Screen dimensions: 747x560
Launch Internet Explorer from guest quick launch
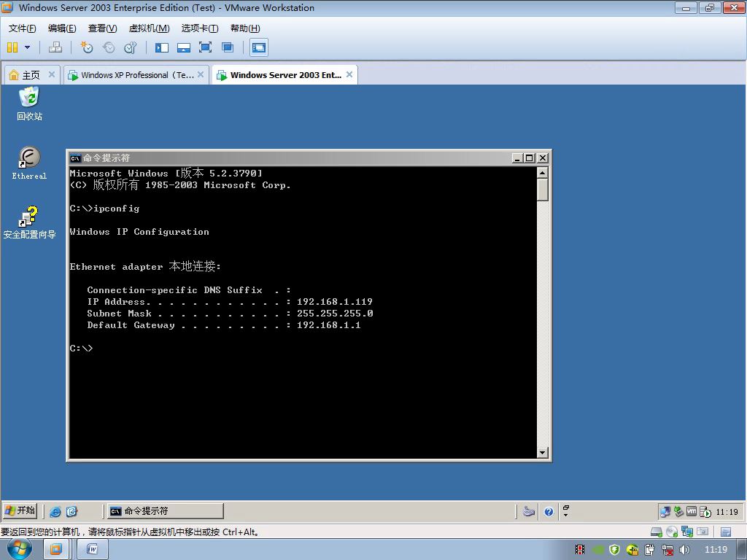(x=55, y=511)
